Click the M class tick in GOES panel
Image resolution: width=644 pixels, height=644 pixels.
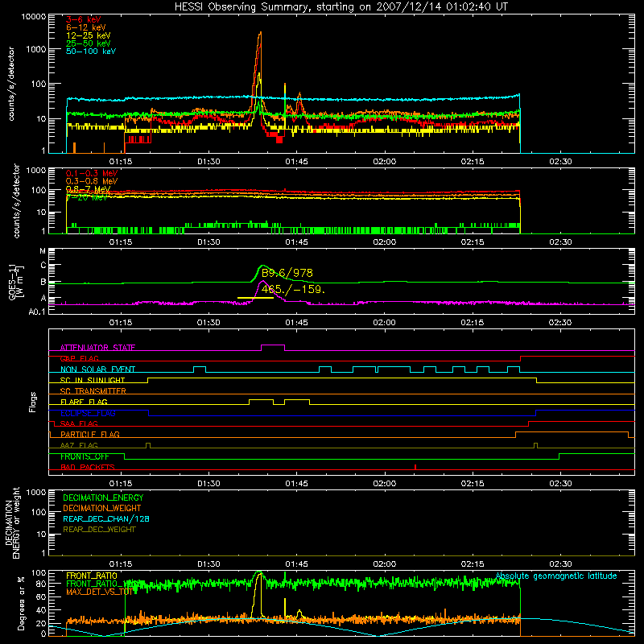point(43,251)
